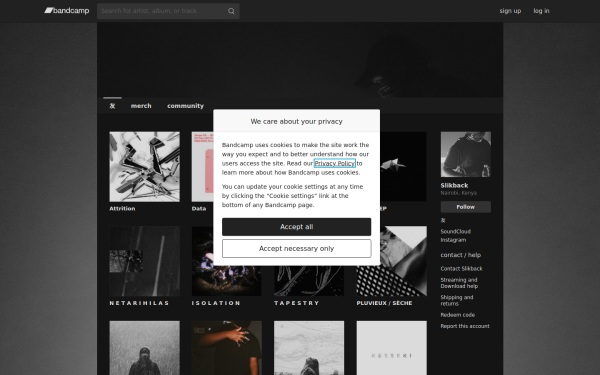Screen dimensions: 600x375
Task: Open the Instagram link
Action: click(x=453, y=240)
